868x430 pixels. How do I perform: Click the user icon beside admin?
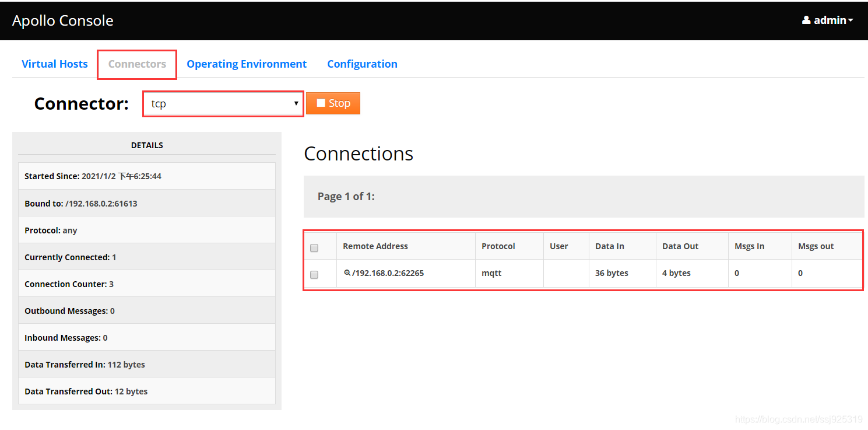[806, 20]
